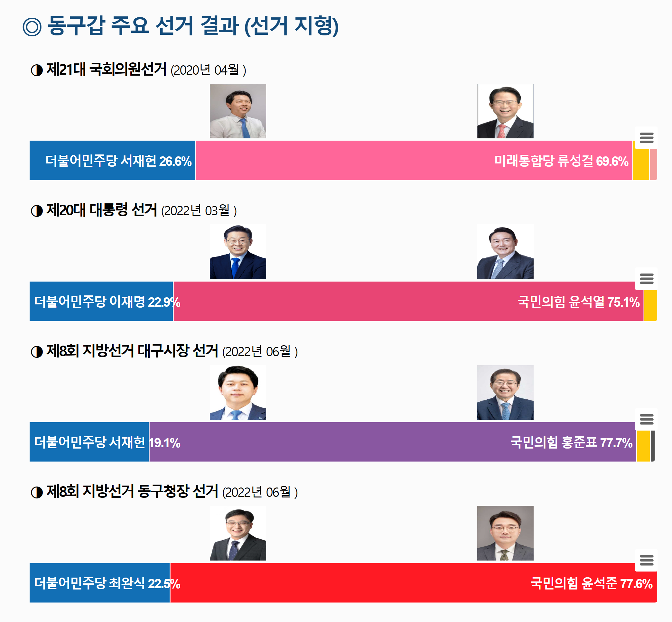Click the blue 최완식 22.5% bar segment
Viewport: 672px width, 622px height.
[x=99, y=583]
